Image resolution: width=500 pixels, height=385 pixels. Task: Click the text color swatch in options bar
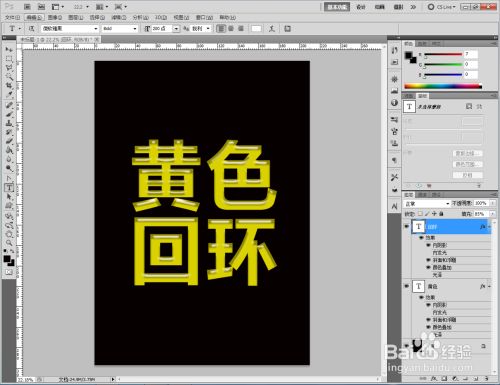click(256, 29)
